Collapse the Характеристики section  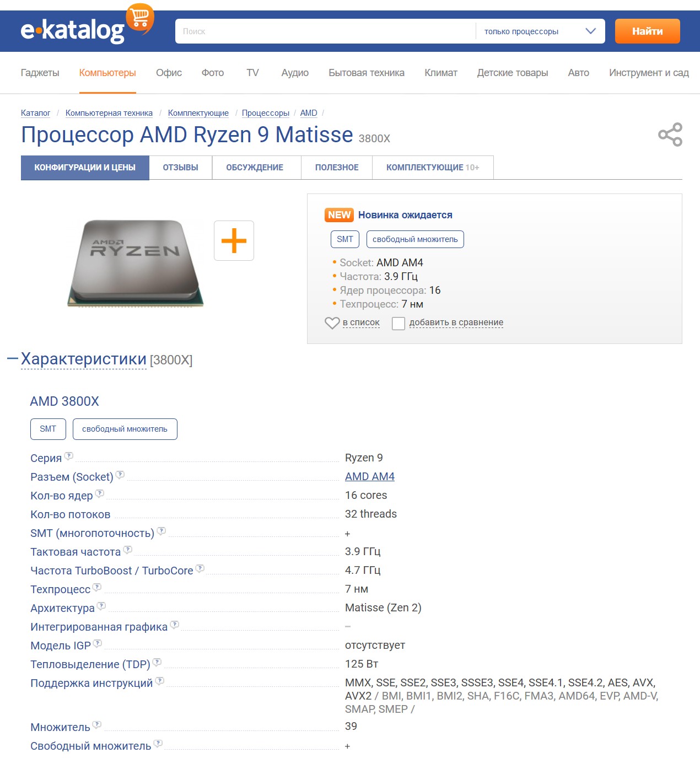pos(13,359)
